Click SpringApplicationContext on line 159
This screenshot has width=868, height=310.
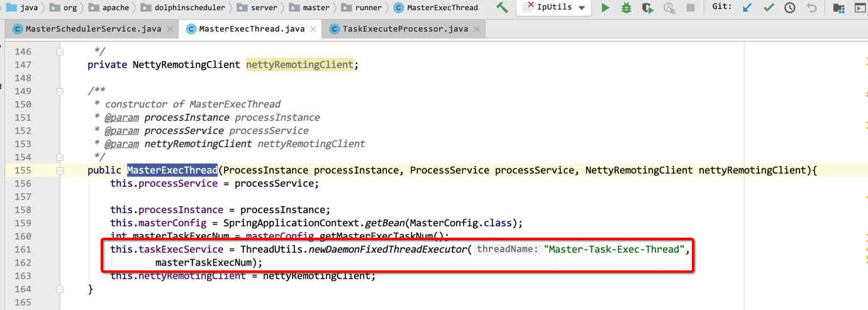(x=292, y=223)
